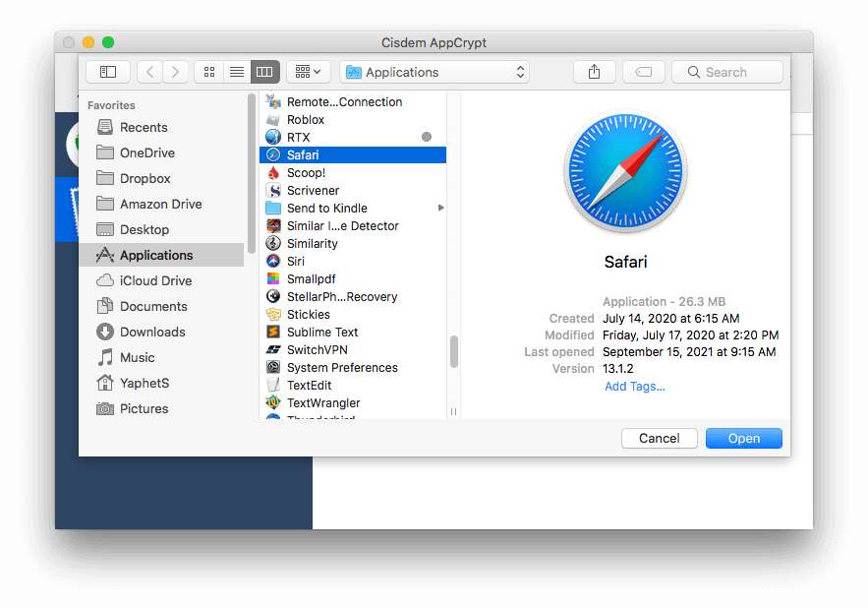This screenshot has width=868, height=608.
Task: Go forward with the right chevron button
Action: [x=175, y=72]
